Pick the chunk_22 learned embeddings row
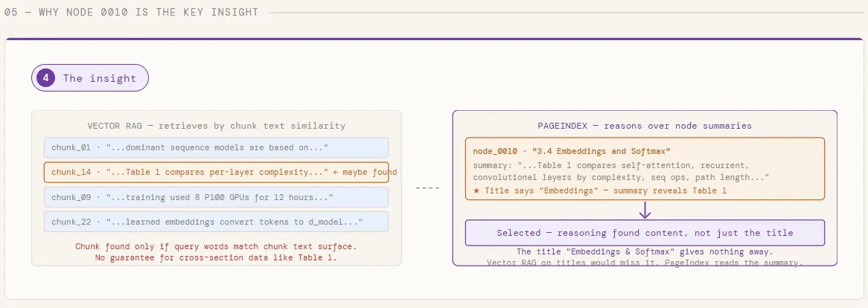The width and height of the screenshot is (868, 308). click(216, 222)
